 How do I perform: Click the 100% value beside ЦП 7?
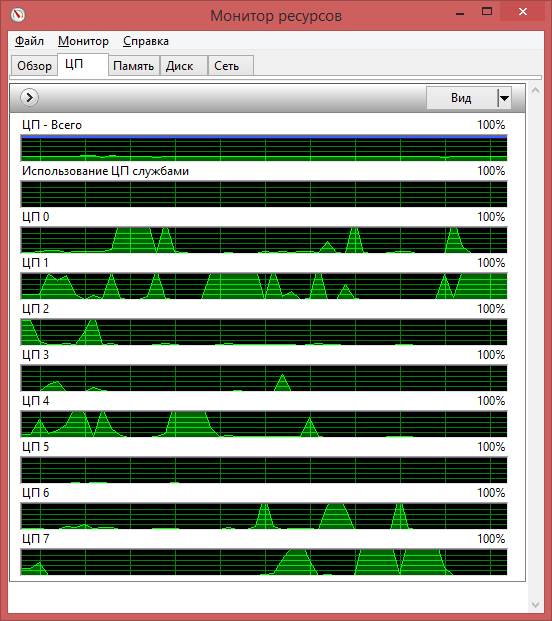pyautogui.click(x=491, y=539)
